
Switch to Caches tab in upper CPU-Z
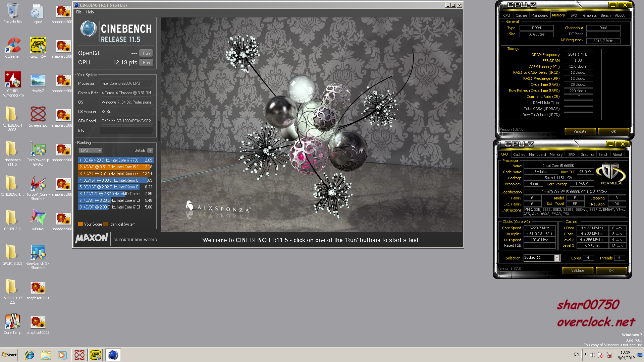pos(521,15)
